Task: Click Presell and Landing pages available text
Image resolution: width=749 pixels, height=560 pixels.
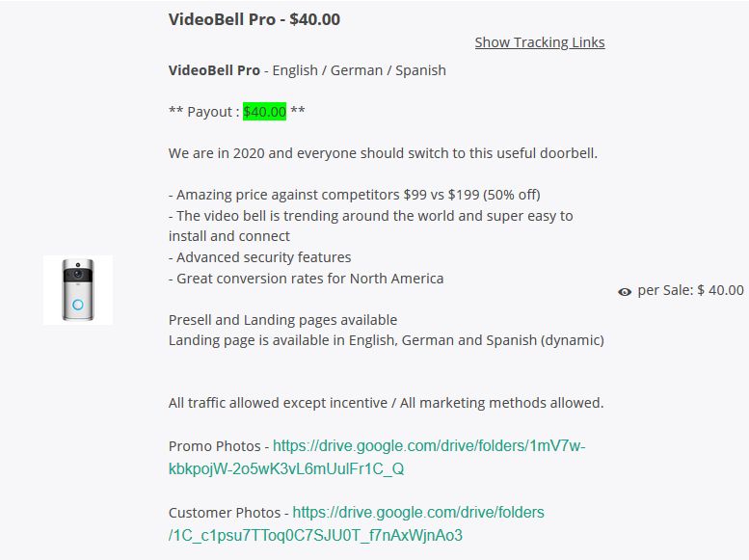Action: pos(282,320)
